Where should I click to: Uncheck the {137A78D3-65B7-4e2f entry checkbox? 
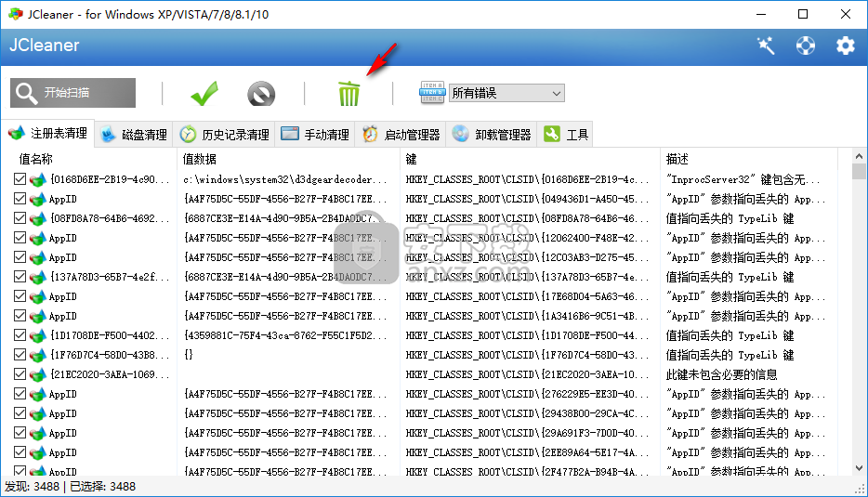coord(20,276)
